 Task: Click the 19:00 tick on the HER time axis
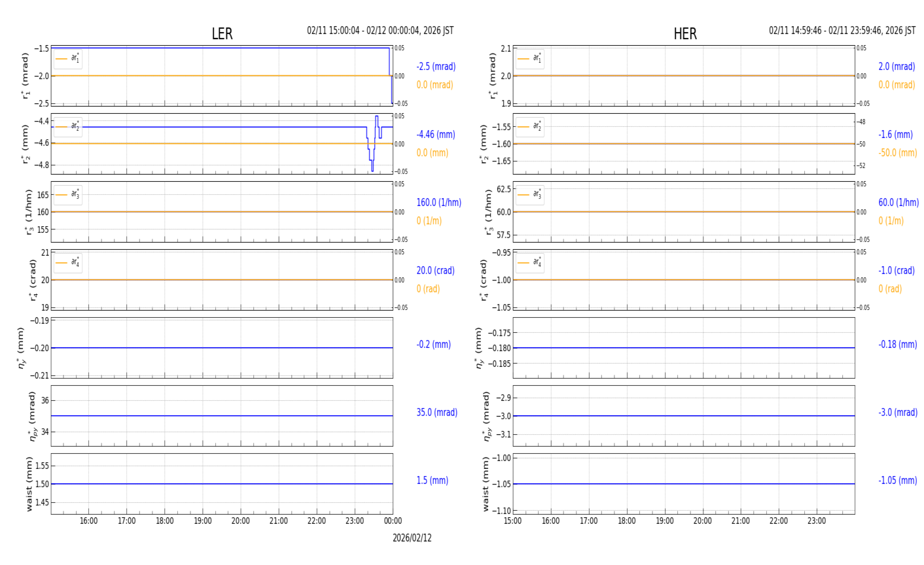[x=665, y=521]
